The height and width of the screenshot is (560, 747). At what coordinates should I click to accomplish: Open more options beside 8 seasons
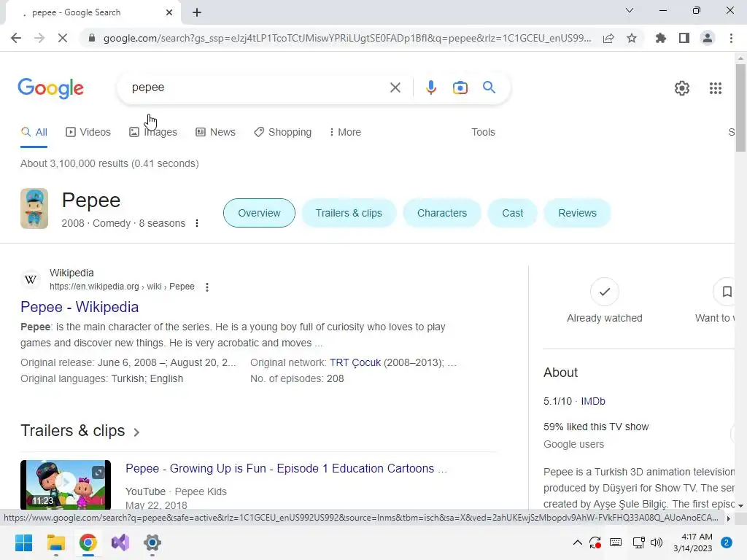tap(197, 223)
